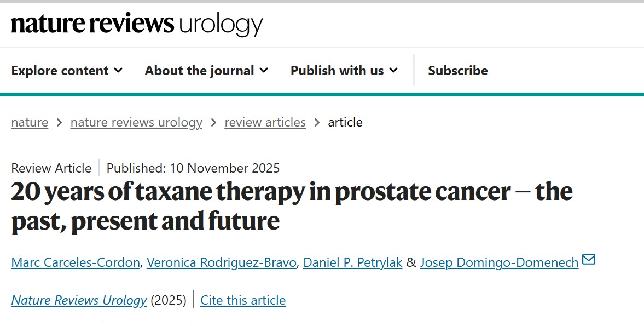Click the Nature Reviews Urology journal link
This screenshot has height=326, width=644.
pos(78,300)
